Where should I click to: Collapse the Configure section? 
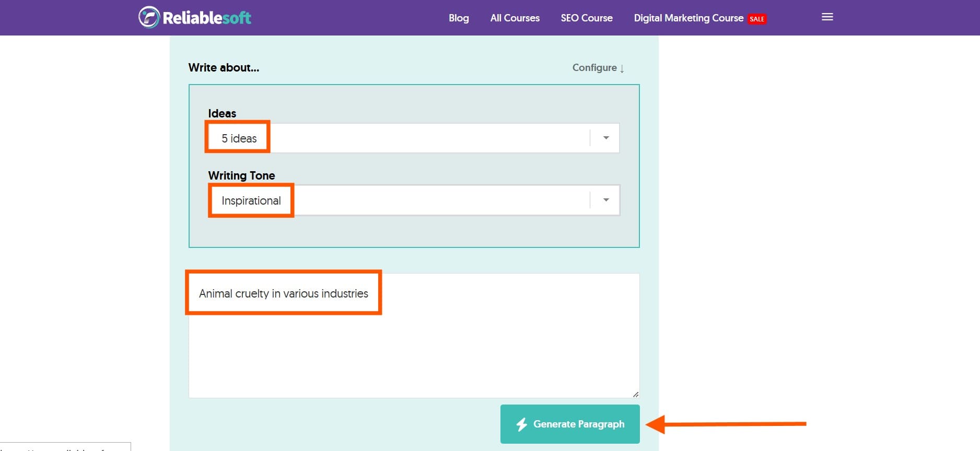coord(598,68)
